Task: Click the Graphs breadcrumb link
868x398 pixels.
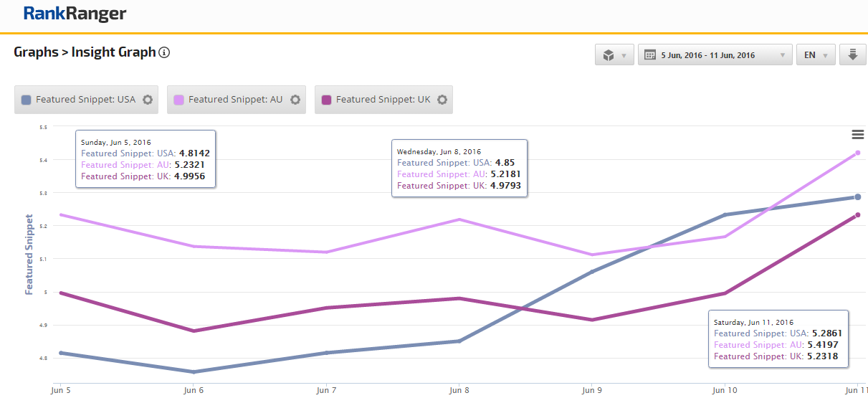Action: click(36, 52)
